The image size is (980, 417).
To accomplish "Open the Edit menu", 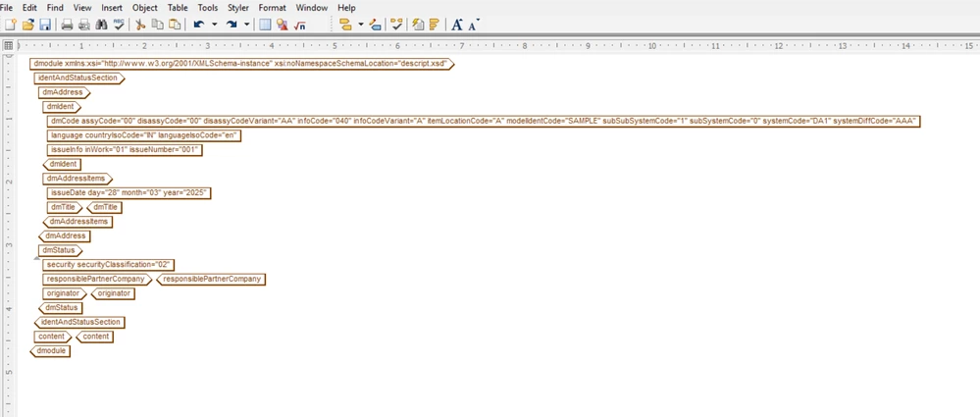I will [29, 8].
